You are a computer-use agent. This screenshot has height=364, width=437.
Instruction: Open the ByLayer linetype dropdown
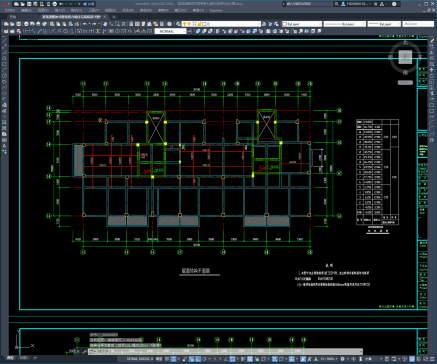345,24
